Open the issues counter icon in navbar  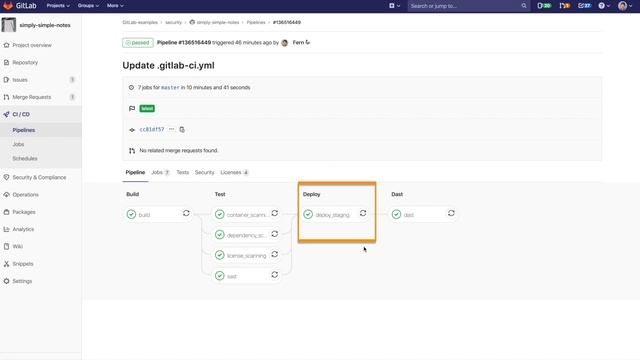click(x=544, y=6)
